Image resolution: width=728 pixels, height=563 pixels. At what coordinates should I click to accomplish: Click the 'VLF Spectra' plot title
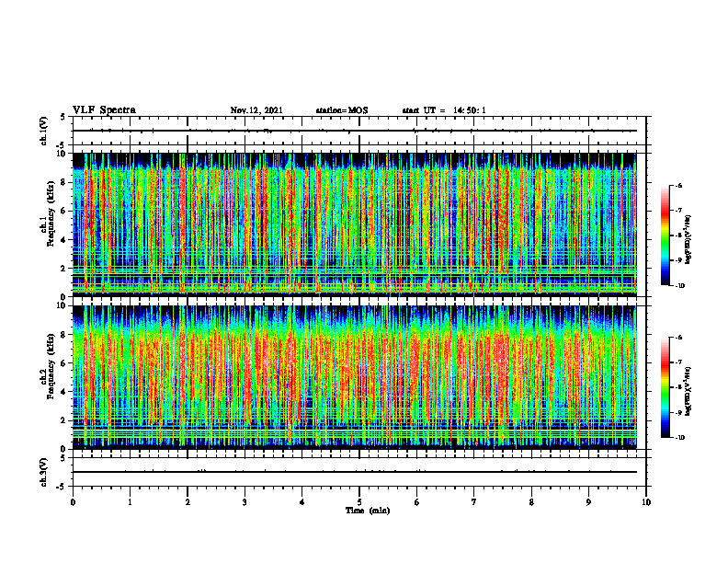pos(104,110)
